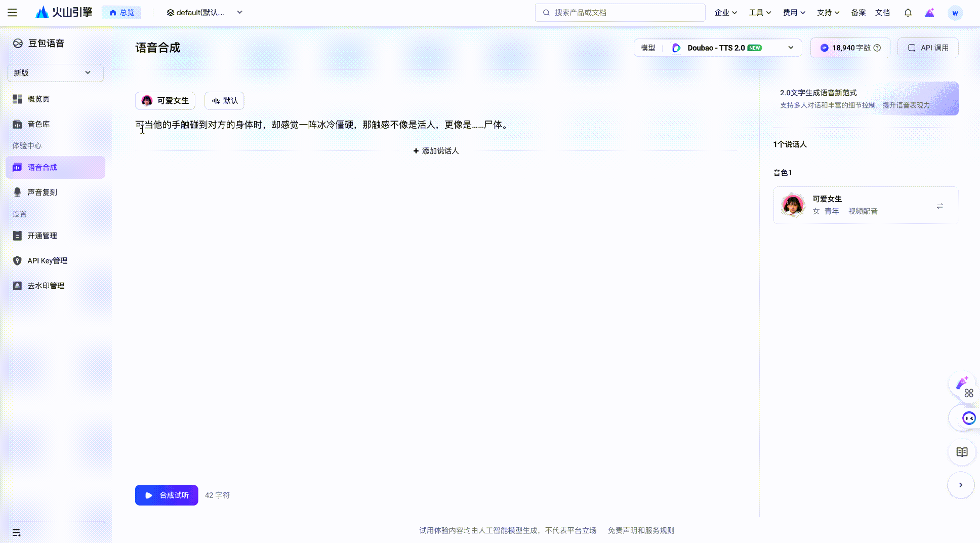Select the 可爱女生 voice card avatar
Screen dimensions: 980x543
(793, 205)
